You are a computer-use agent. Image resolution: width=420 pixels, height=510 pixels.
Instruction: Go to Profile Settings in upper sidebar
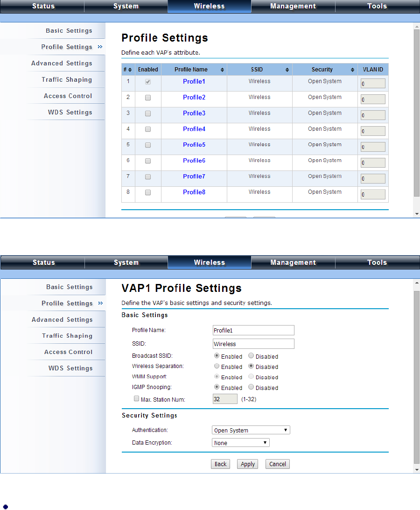pos(67,47)
